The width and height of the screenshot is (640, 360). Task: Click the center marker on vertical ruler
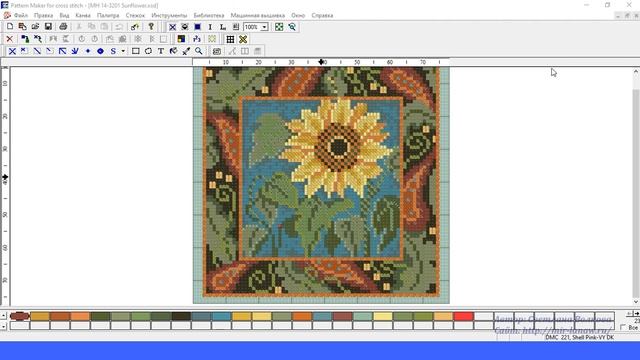click(x=5, y=177)
